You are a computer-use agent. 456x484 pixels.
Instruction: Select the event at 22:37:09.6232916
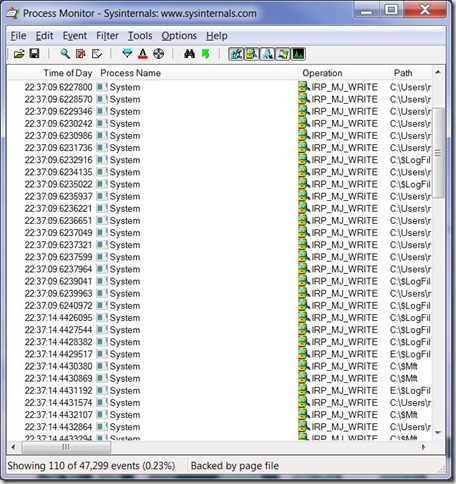219,160
